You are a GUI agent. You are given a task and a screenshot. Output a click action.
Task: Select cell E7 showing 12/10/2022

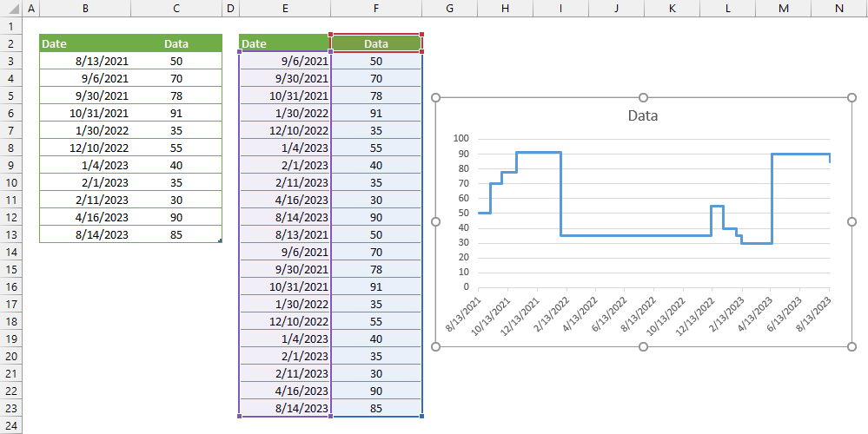[x=284, y=130]
